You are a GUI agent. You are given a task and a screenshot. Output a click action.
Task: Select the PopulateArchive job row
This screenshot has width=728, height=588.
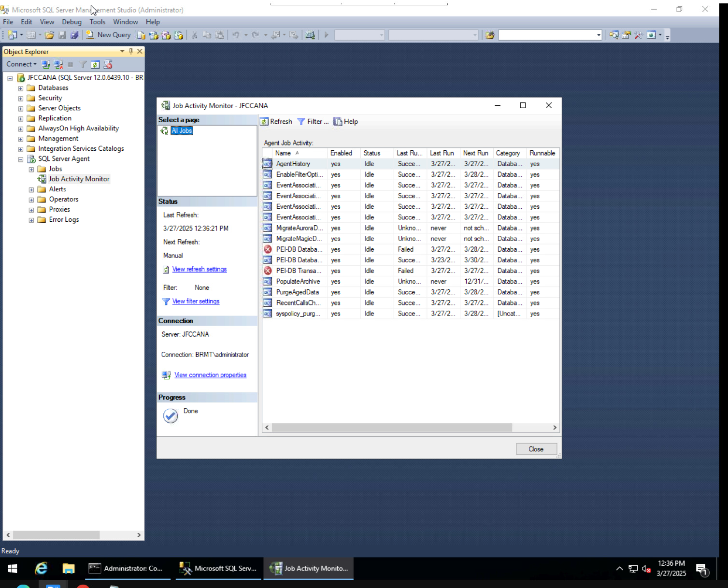[x=411, y=282]
